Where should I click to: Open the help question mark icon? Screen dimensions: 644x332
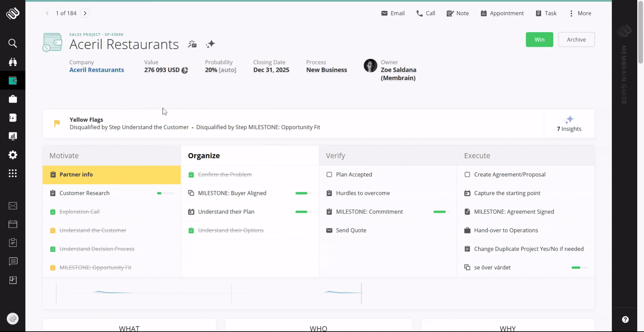pos(625,320)
